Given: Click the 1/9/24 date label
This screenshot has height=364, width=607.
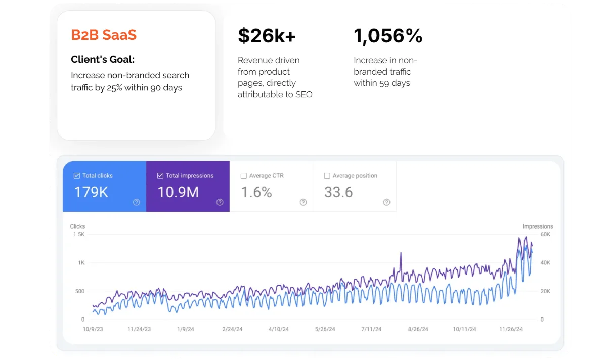Looking at the screenshot, I should 186,329.
